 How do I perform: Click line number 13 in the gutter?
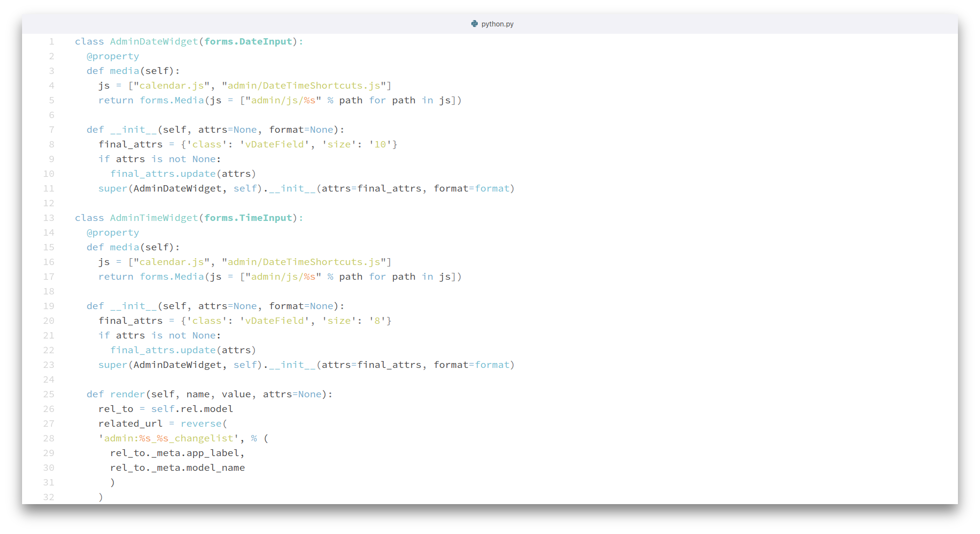click(x=49, y=218)
